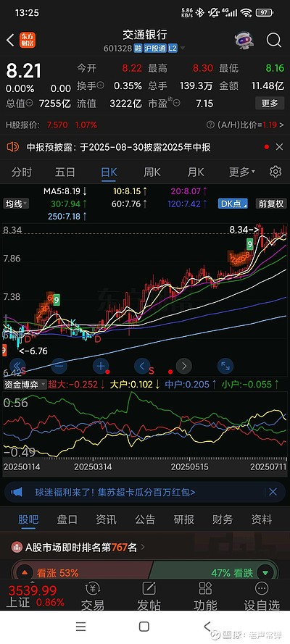
Task: Zoom out chart with minus button
Action: click(x=59, y=365)
